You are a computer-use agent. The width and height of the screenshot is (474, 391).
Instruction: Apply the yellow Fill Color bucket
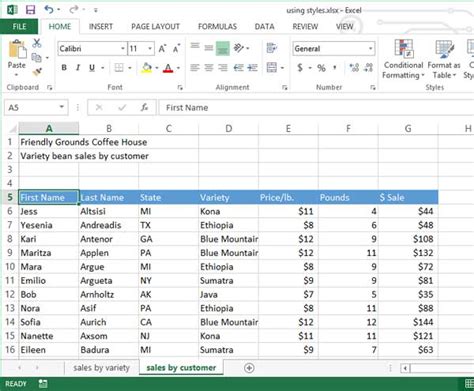click(x=147, y=68)
